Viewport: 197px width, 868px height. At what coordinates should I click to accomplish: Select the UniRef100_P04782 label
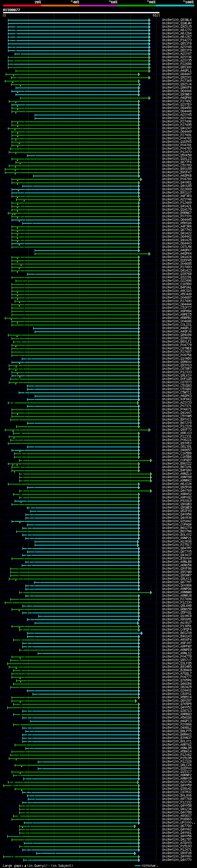176,139
